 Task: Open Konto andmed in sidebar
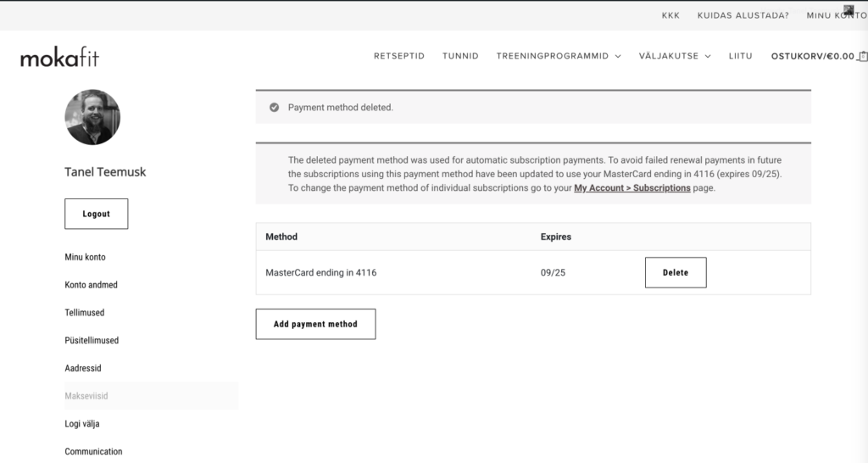(x=92, y=285)
